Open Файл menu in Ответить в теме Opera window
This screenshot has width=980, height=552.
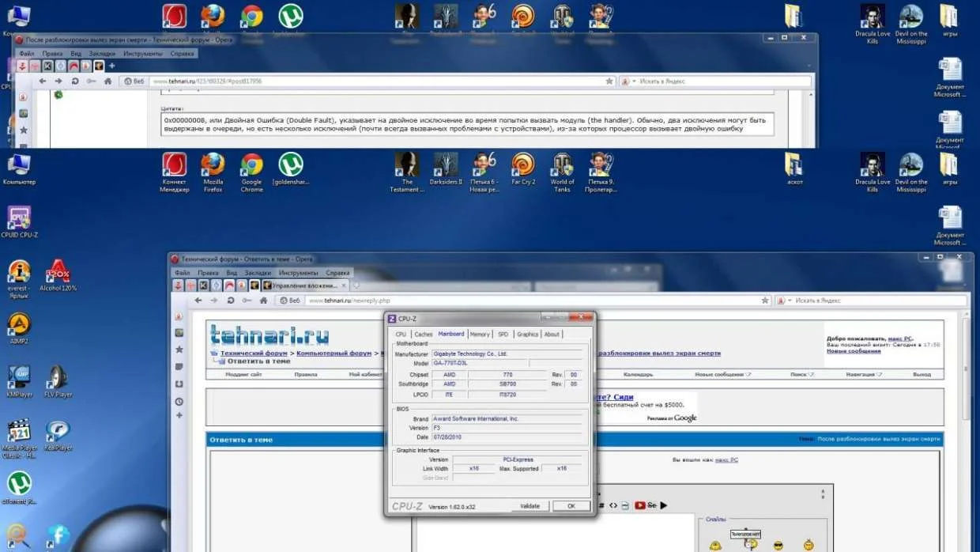click(x=183, y=273)
